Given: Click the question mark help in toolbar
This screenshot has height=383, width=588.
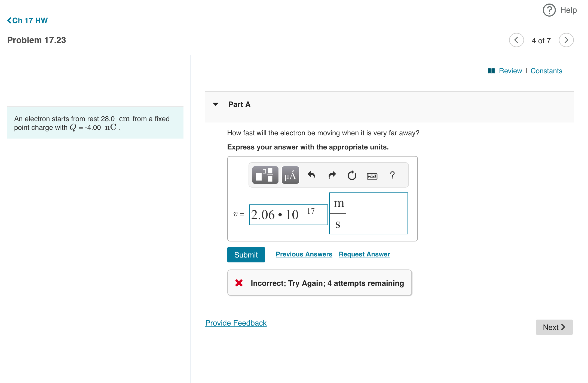Looking at the screenshot, I should coord(392,175).
